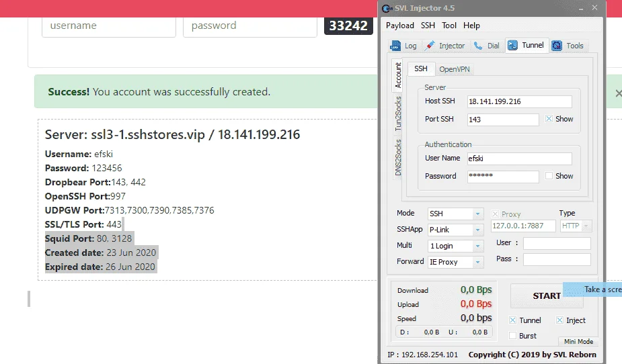Screen dimensions: 622x364
Task: Click the username field on the webpage
Action: click(x=109, y=26)
